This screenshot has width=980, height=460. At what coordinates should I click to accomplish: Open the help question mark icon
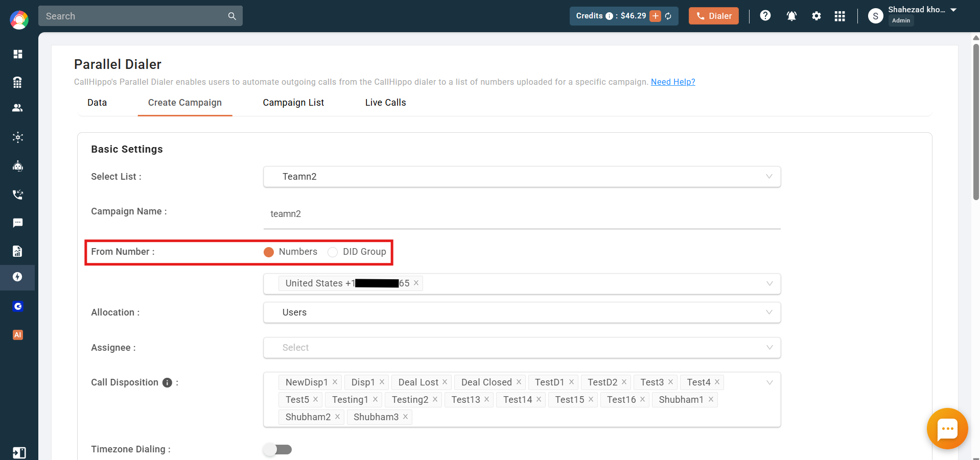[x=765, y=16]
